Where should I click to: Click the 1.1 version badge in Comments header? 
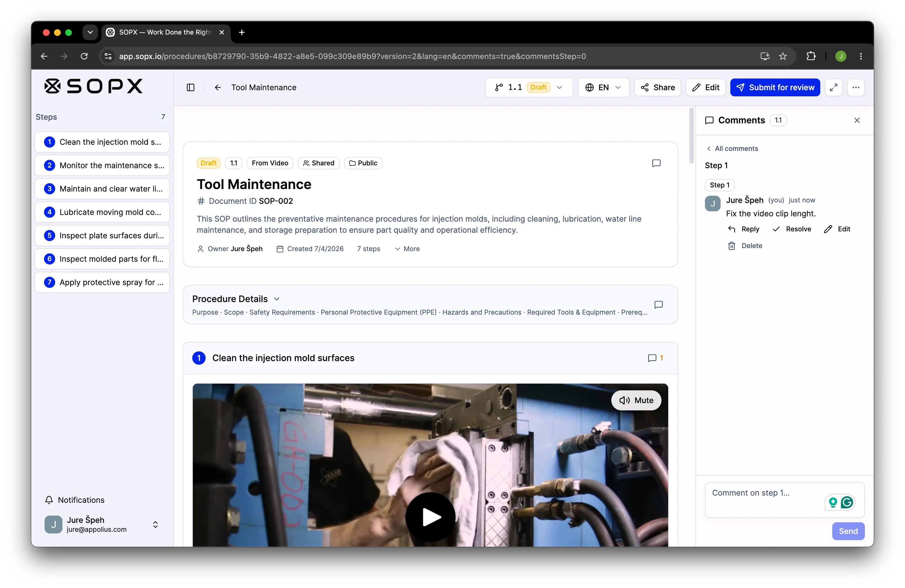coord(778,120)
